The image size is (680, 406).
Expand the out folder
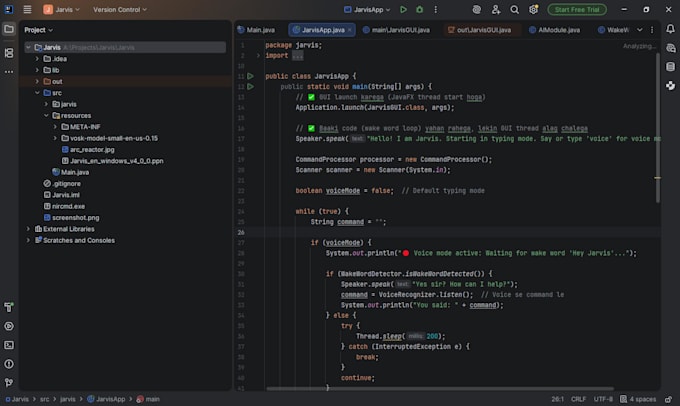pos(37,81)
